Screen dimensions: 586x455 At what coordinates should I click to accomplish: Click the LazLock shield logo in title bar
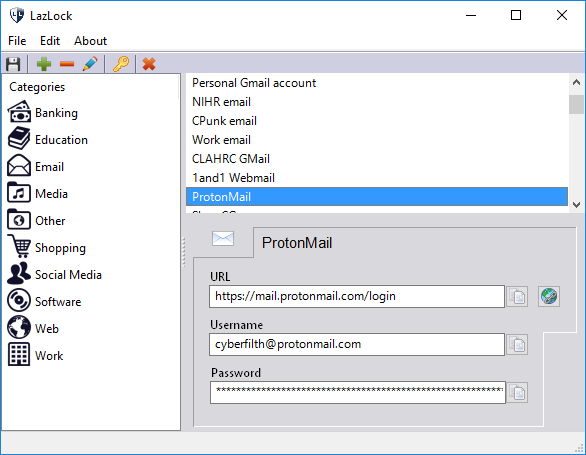pos(17,15)
